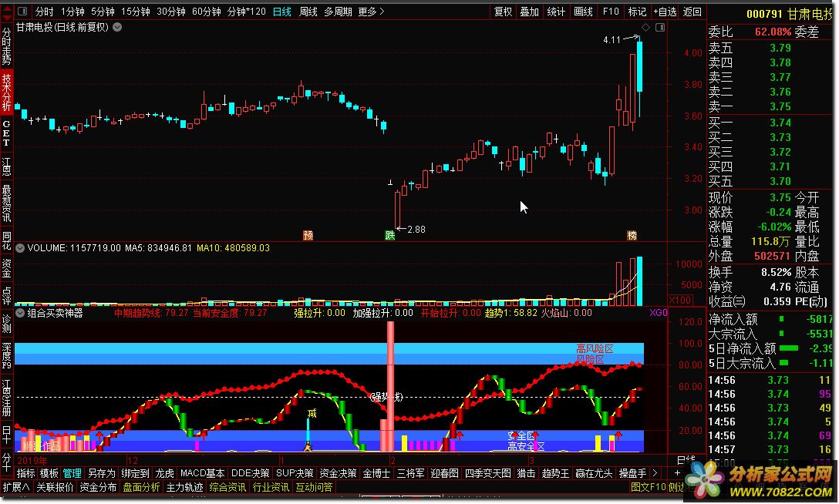The image size is (839, 504).
Task: Click the diamond marker icon above the chart
Action: 646,27
